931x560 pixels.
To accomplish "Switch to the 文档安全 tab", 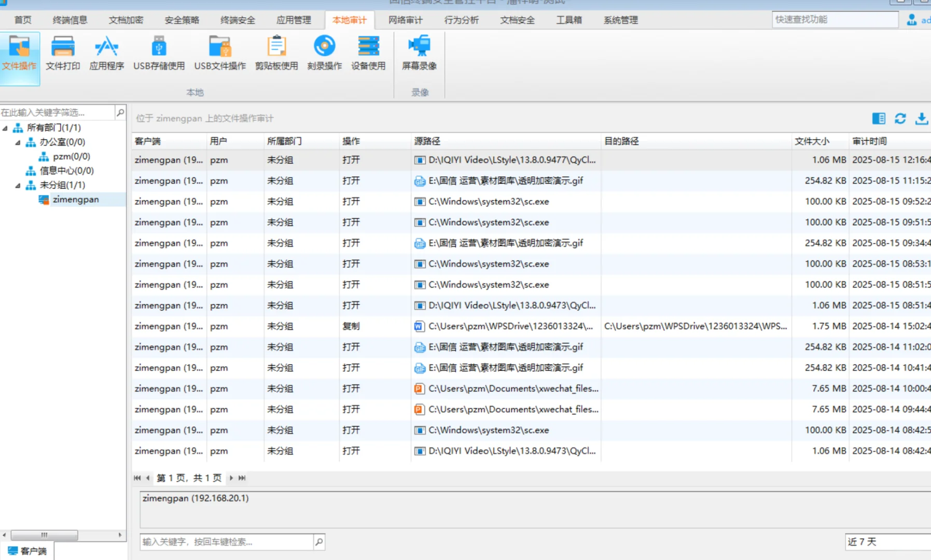I will click(x=518, y=20).
